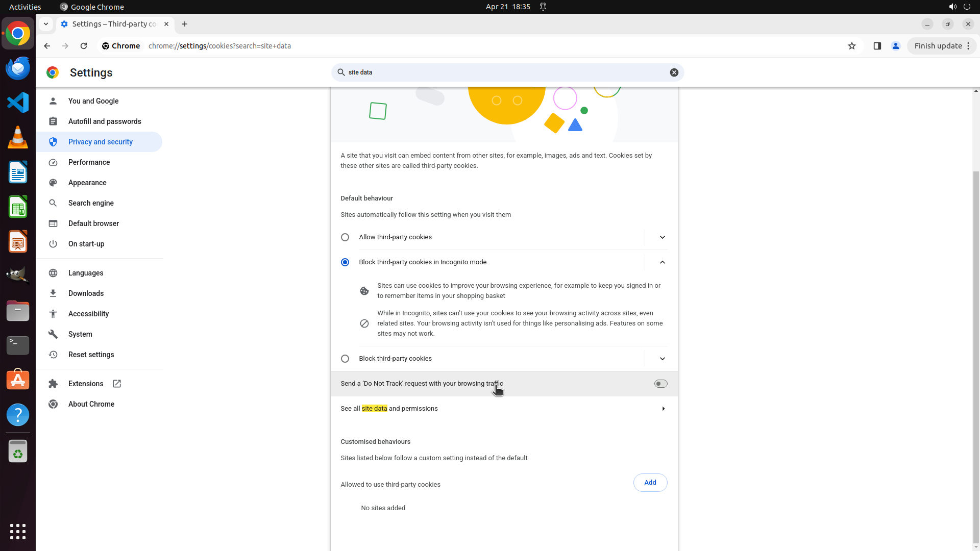This screenshot has width=980, height=551.
Task: Open a new tab with the plus button
Action: (185, 24)
